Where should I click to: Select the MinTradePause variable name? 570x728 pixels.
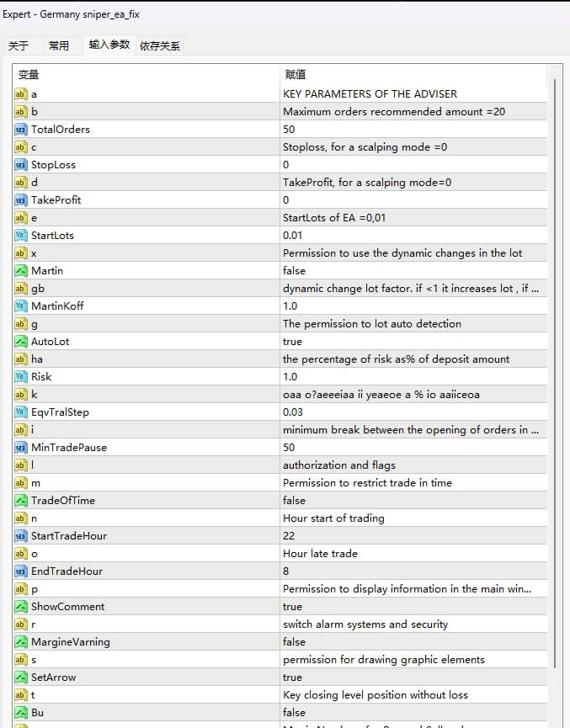pos(69,448)
